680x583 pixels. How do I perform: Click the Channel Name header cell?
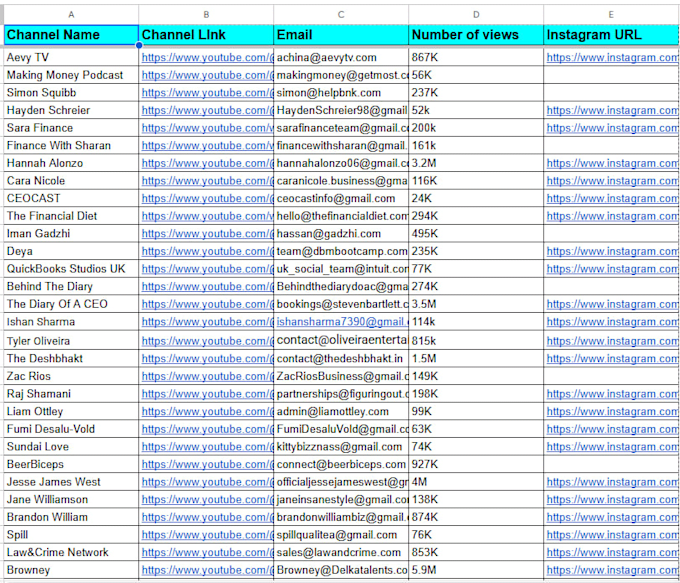[71, 35]
